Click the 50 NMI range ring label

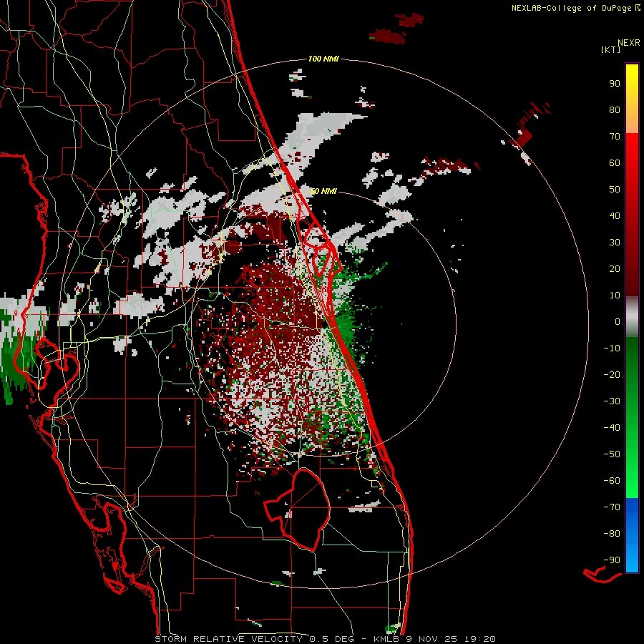point(323,191)
